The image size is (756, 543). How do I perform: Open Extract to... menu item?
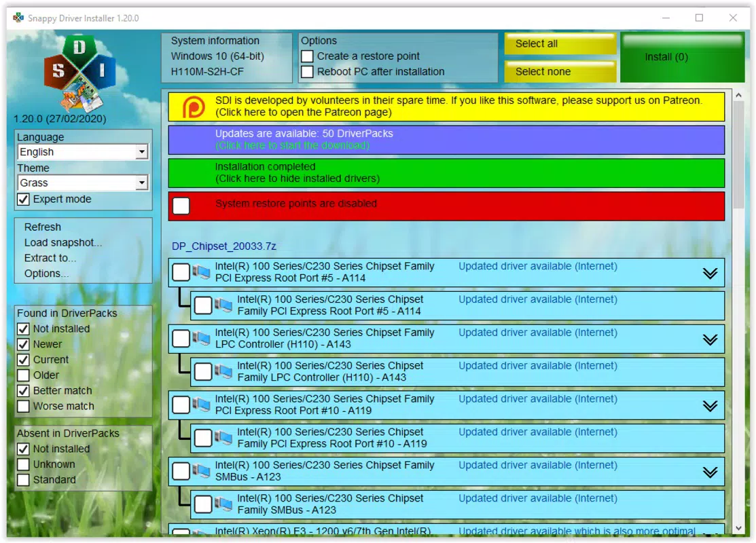[x=50, y=258]
